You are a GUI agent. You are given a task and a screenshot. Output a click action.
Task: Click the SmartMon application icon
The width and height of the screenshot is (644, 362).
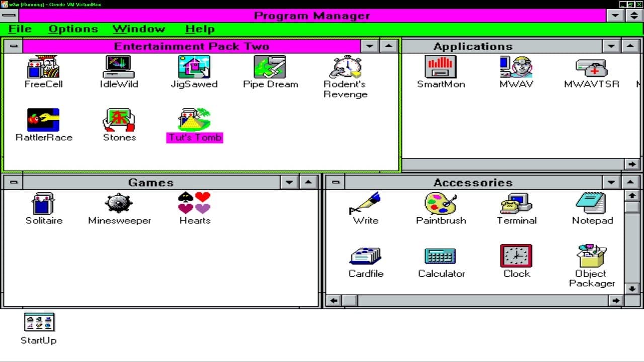(x=441, y=68)
